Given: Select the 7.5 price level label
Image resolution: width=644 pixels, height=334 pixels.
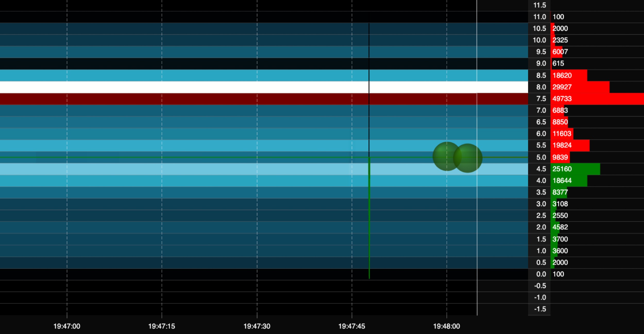Looking at the screenshot, I should pyautogui.click(x=541, y=99).
